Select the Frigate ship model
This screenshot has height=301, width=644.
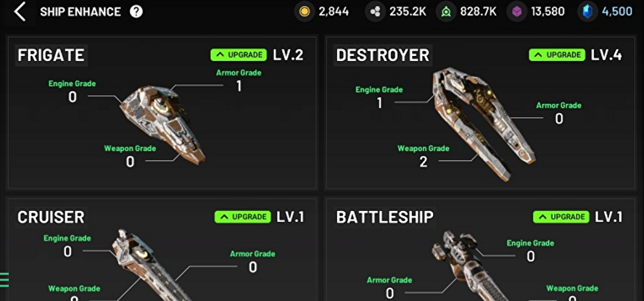(x=163, y=123)
